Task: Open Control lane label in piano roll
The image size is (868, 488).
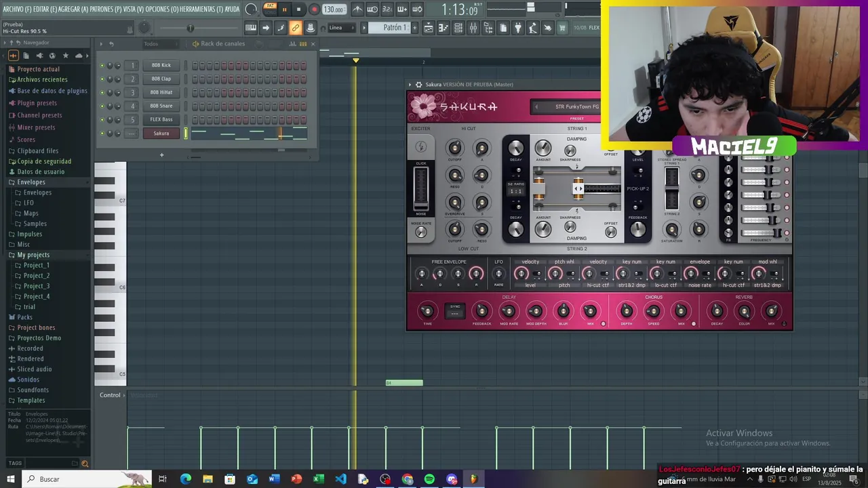Action: (x=110, y=395)
